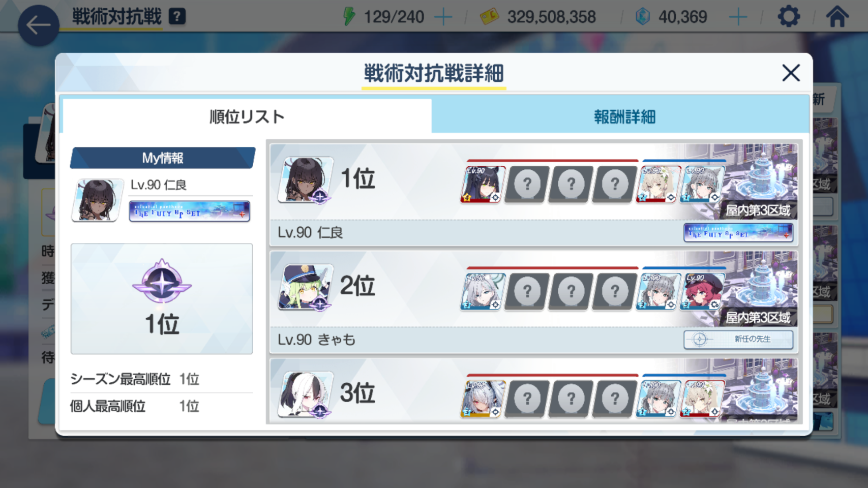868x488 pixels.
Task: Switch to the 報酬詳細 tab
Action: 624,116
